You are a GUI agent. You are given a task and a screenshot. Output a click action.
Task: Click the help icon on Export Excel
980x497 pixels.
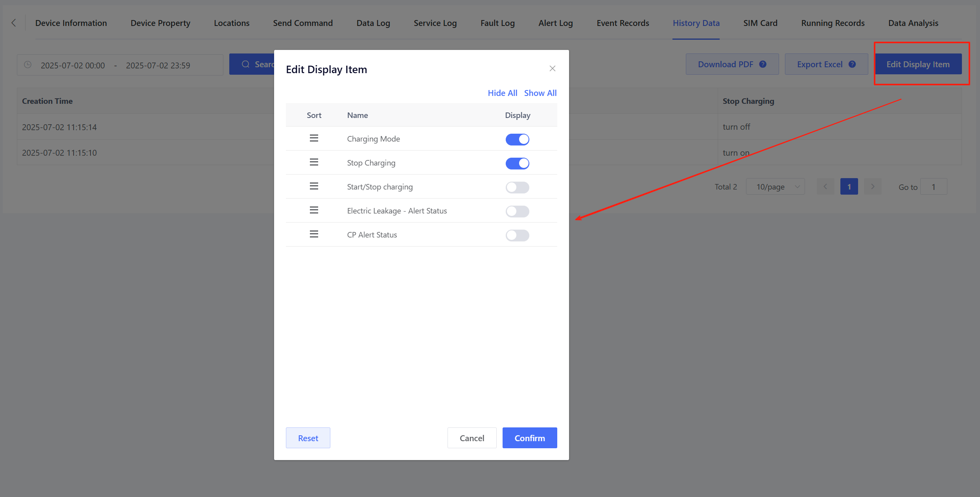coord(852,64)
